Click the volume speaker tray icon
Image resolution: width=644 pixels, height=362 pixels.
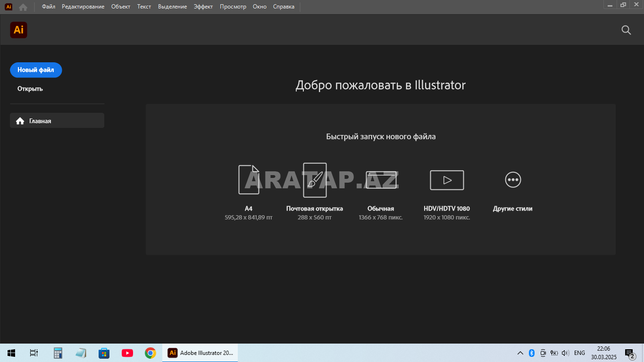pyautogui.click(x=565, y=353)
